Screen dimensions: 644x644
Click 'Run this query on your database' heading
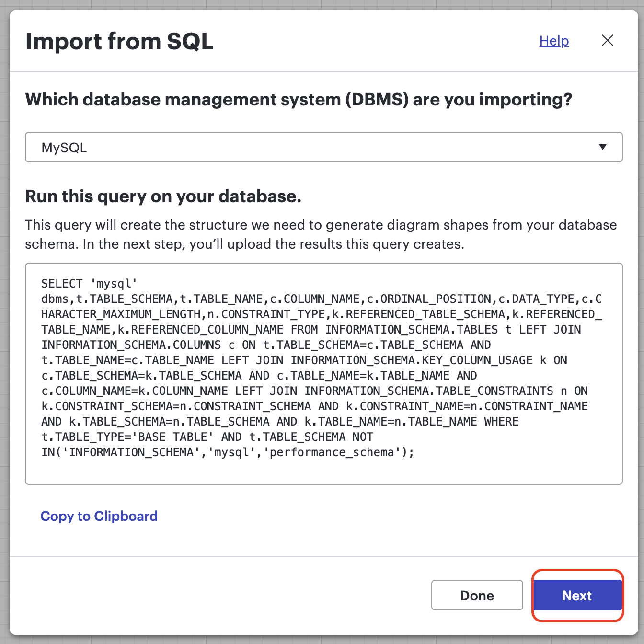coord(163,196)
